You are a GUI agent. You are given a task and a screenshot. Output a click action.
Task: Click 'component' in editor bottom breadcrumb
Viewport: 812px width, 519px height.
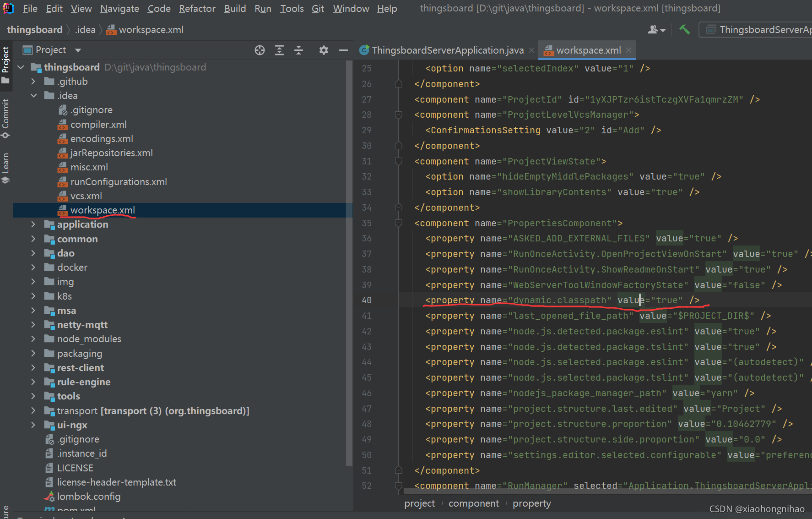click(x=474, y=503)
